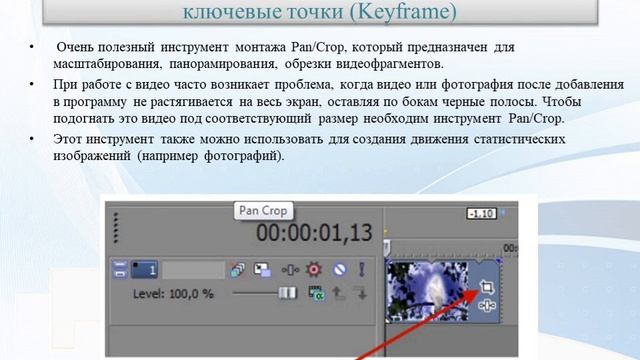Open track Automation Settings gear icon
The width and height of the screenshot is (640, 360).
pyautogui.click(x=314, y=269)
